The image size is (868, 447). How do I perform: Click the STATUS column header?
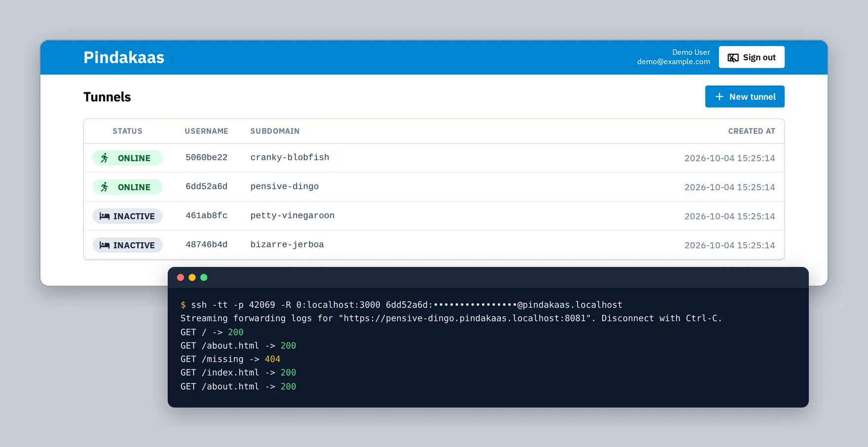tap(127, 131)
